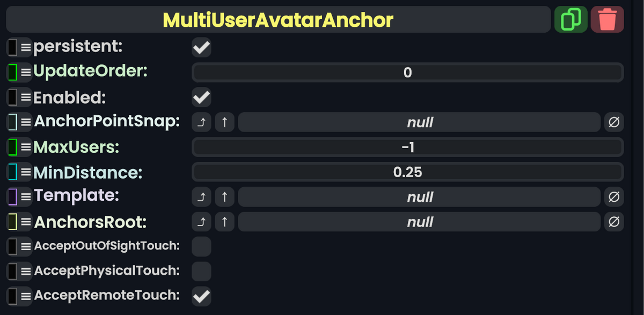The width and height of the screenshot is (644, 315).
Task: Uncheck the persistent checkbox
Action: click(x=201, y=47)
